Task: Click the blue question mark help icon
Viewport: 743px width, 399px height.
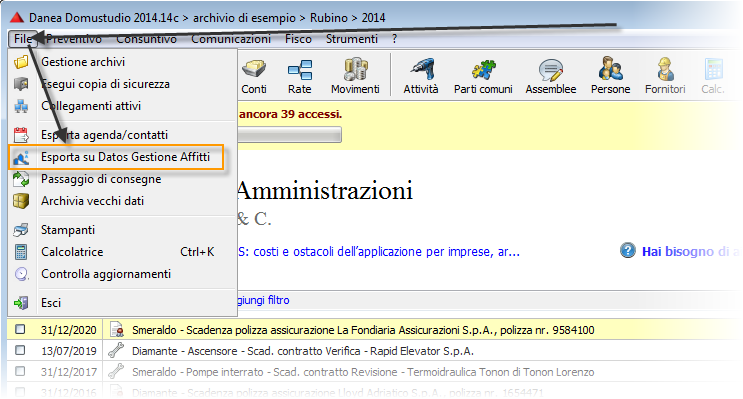Action: [x=627, y=250]
